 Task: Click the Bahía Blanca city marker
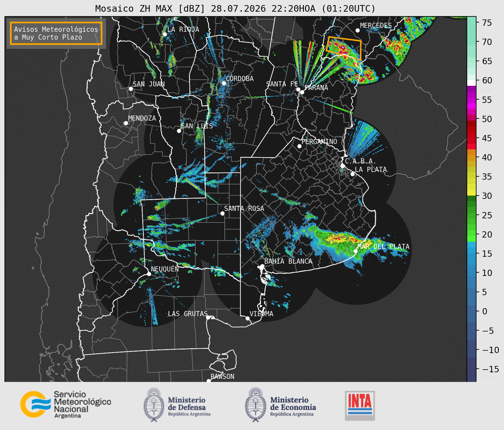click(262, 266)
